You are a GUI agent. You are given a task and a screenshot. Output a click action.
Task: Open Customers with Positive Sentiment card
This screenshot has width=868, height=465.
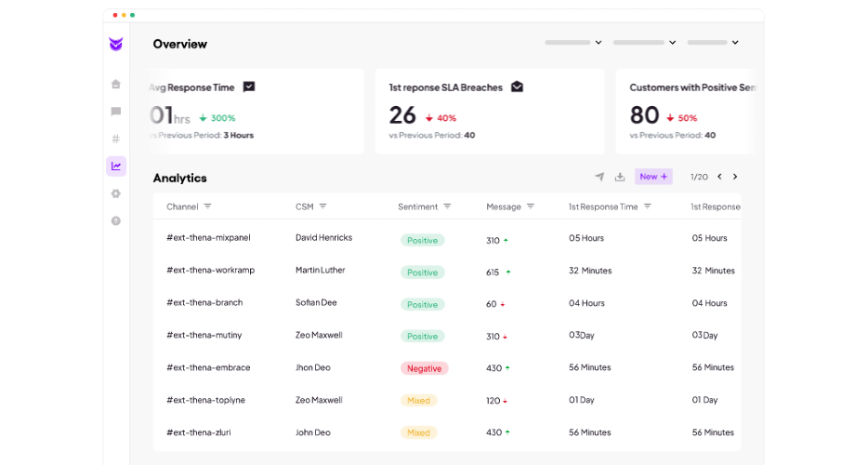click(x=685, y=112)
